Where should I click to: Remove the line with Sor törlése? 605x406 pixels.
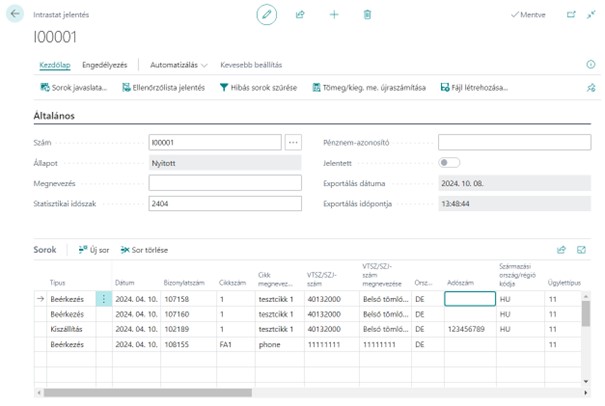[144, 250]
